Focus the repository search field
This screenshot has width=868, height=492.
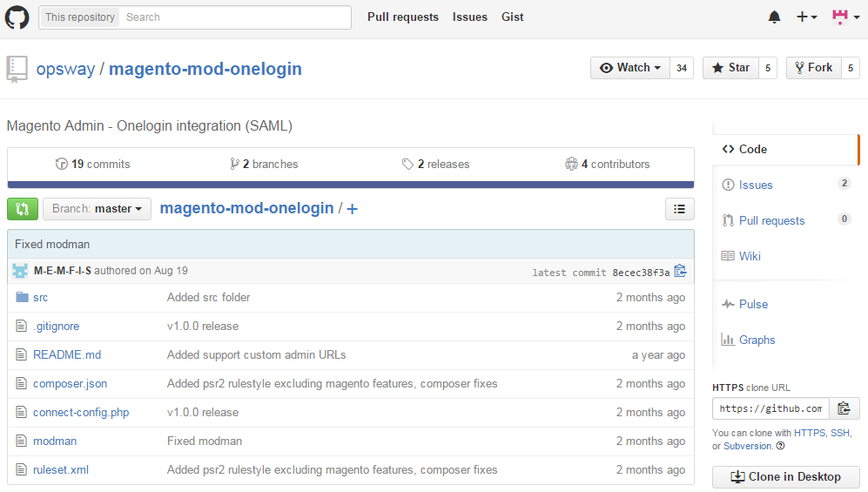pyautogui.click(x=235, y=17)
